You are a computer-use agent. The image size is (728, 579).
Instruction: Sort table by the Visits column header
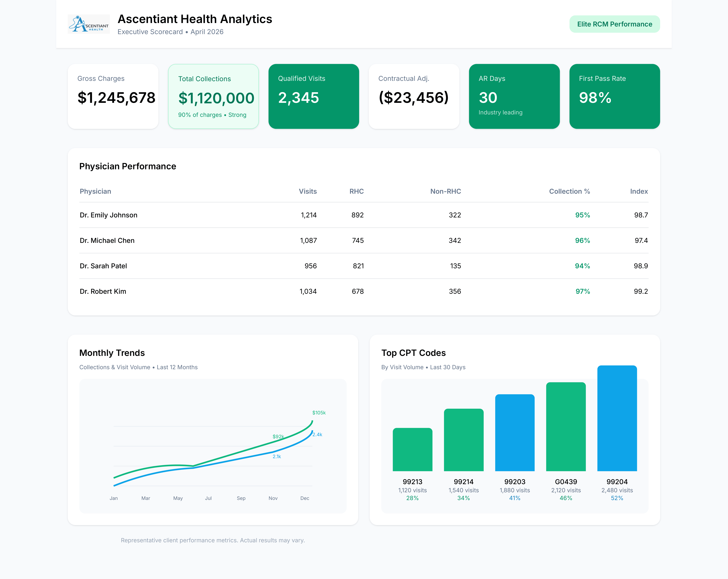click(308, 191)
